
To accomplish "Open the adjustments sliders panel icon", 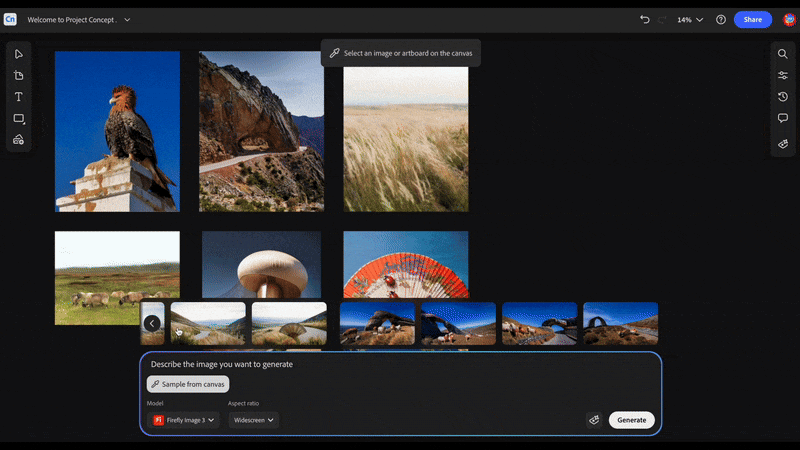I will [783, 76].
